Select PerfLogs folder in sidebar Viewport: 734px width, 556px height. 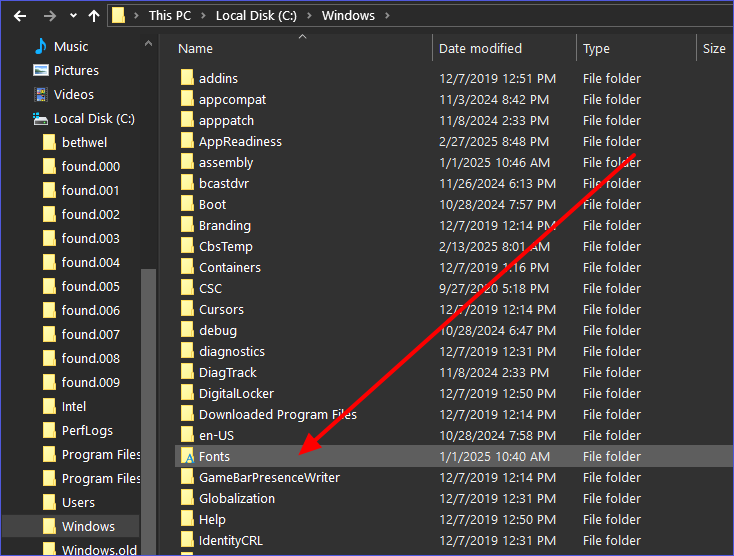point(87,431)
